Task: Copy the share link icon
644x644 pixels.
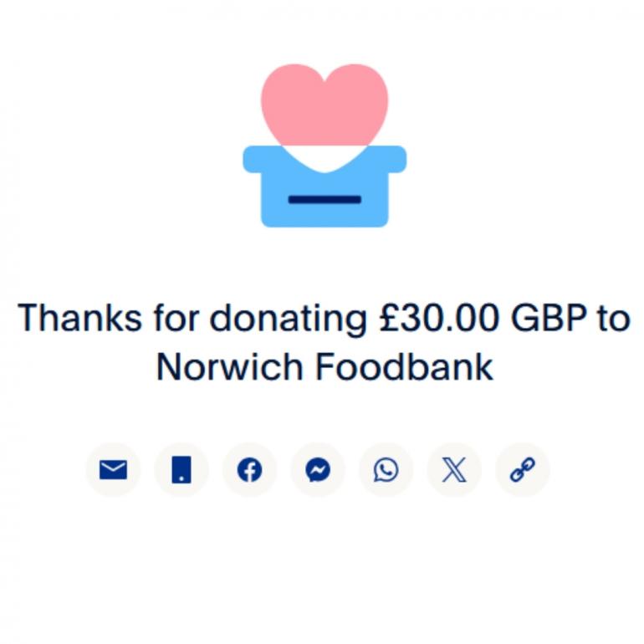Action: click(x=522, y=469)
